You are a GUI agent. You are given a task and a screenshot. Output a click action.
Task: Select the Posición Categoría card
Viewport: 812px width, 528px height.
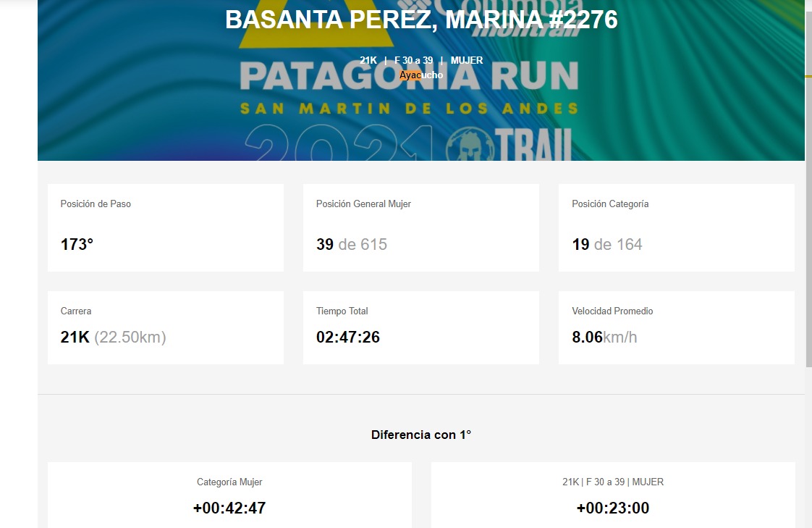tap(676, 227)
